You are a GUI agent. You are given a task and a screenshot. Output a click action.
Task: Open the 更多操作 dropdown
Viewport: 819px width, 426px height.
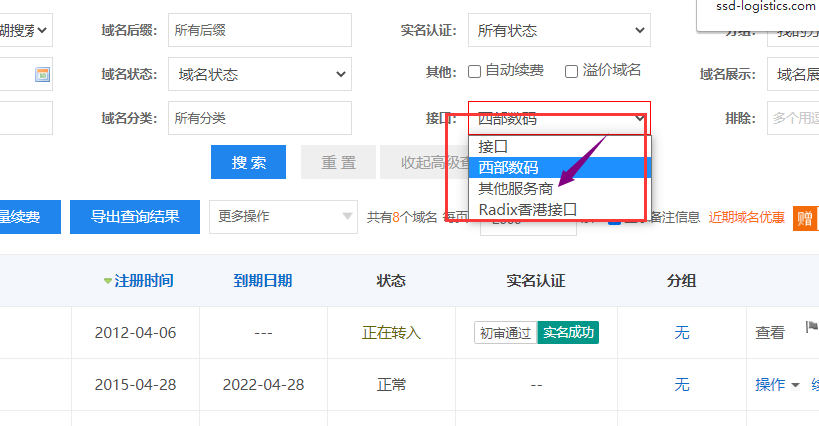(x=283, y=216)
